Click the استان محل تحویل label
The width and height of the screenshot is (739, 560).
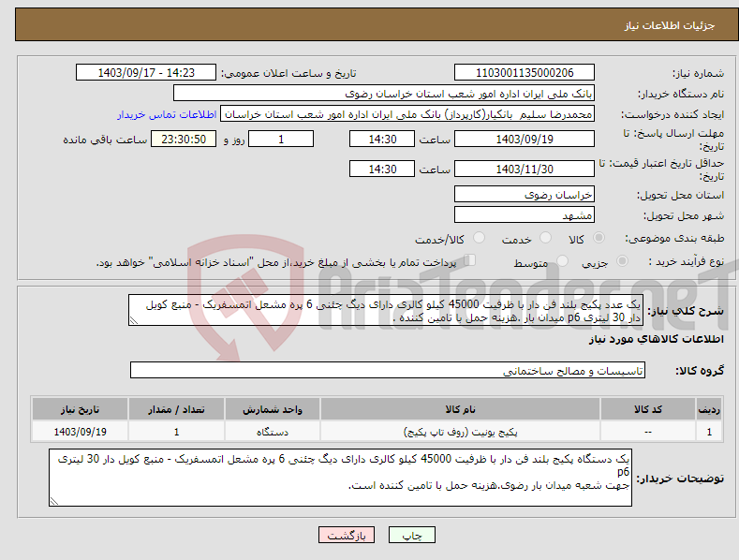click(680, 195)
